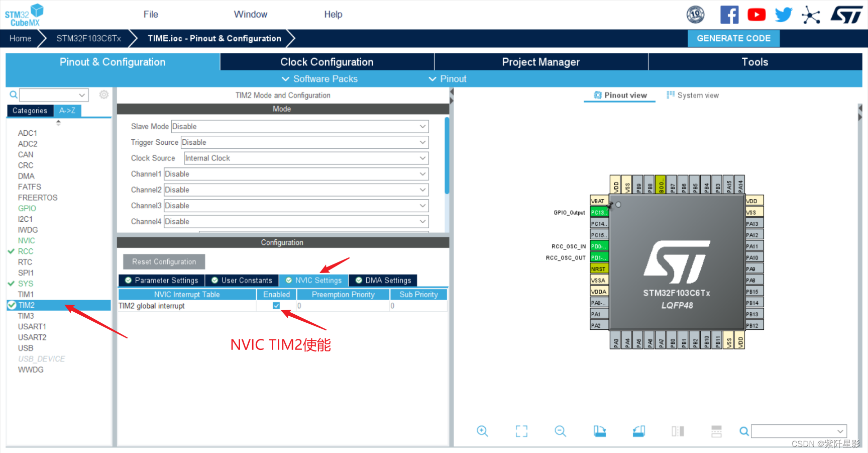Click the Mode panel vertical scrollbar
The image size is (868, 453).
coord(447,156)
